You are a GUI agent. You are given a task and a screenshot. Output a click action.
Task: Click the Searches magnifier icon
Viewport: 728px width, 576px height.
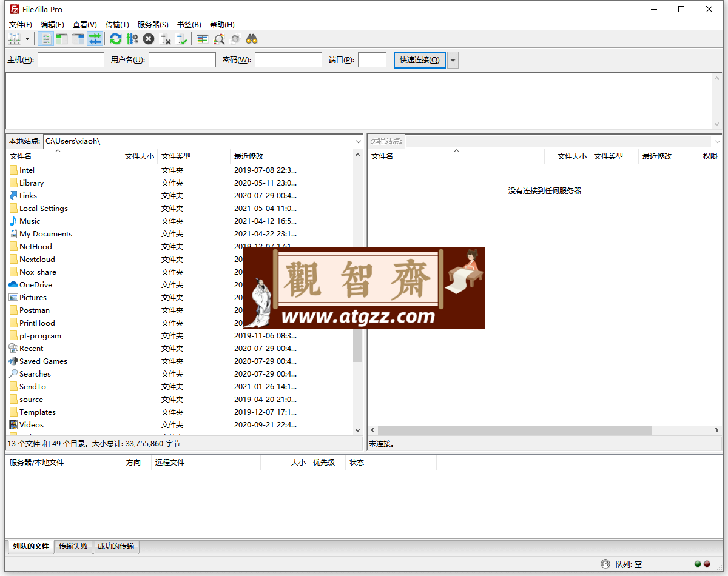pos(13,373)
